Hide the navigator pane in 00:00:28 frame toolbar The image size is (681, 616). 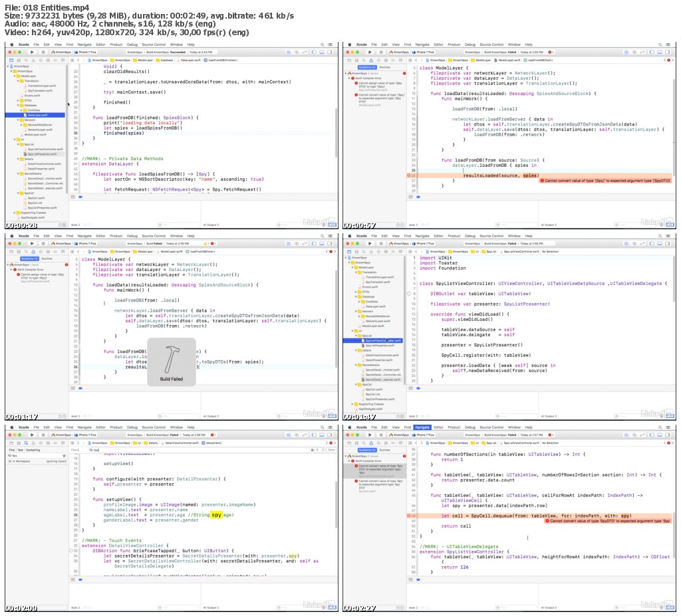pos(314,52)
